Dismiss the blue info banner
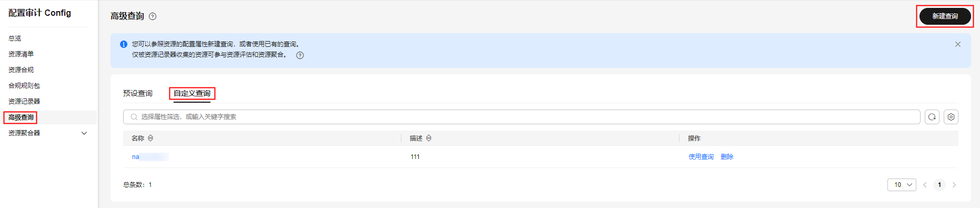Screen dimensions: 980x208 point(958,44)
